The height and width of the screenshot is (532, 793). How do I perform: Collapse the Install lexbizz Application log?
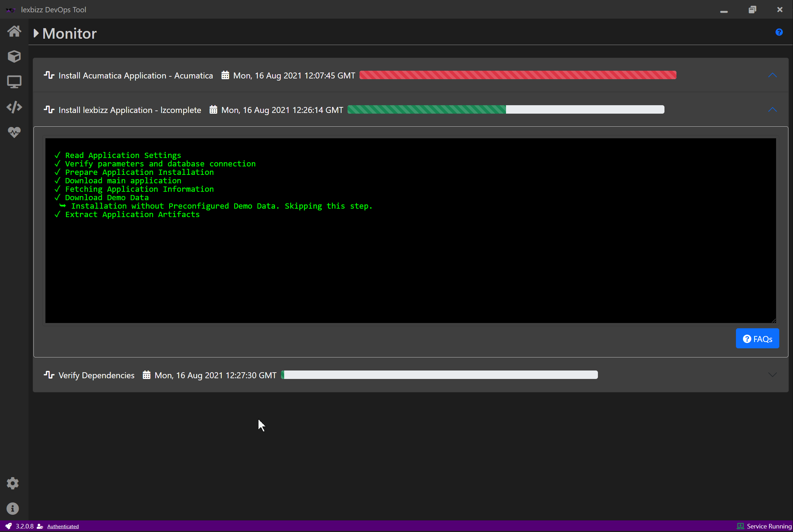(x=772, y=110)
